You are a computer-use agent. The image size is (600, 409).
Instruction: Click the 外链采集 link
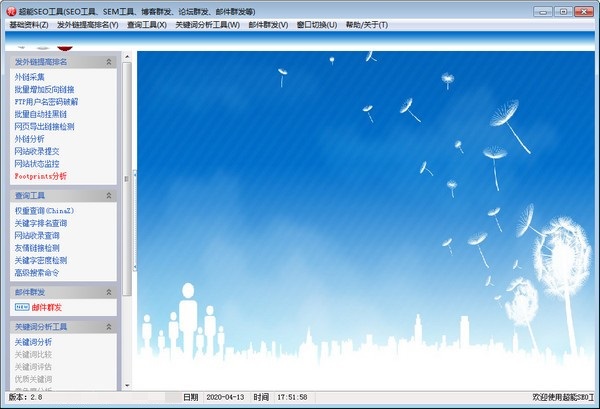[x=30, y=77]
